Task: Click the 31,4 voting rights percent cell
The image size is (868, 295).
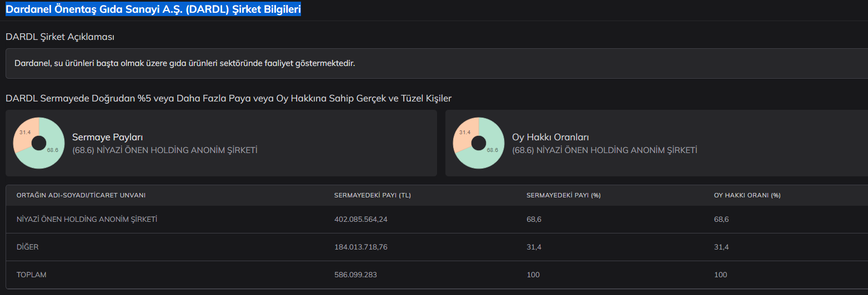Action: point(721,247)
